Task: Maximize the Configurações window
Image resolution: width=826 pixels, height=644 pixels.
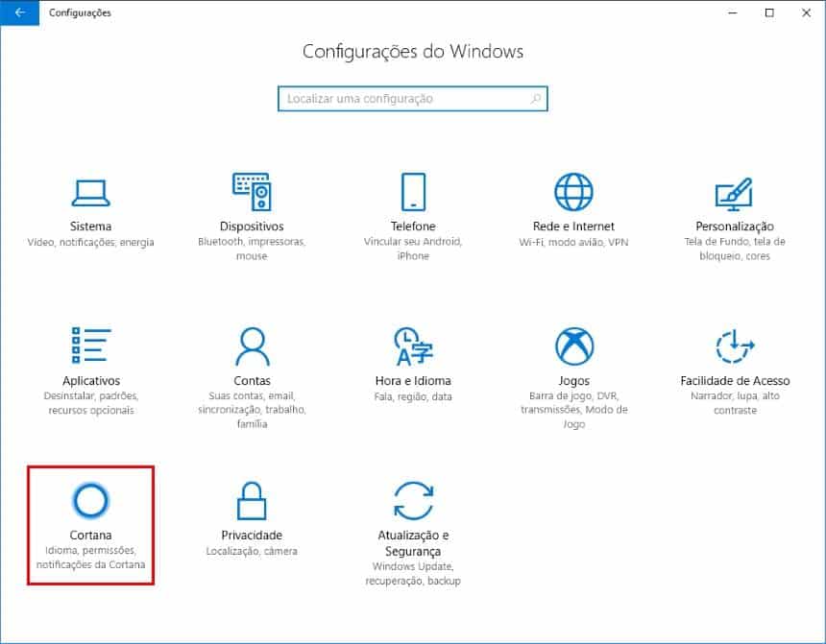Action: pyautogui.click(x=769, y=12)
